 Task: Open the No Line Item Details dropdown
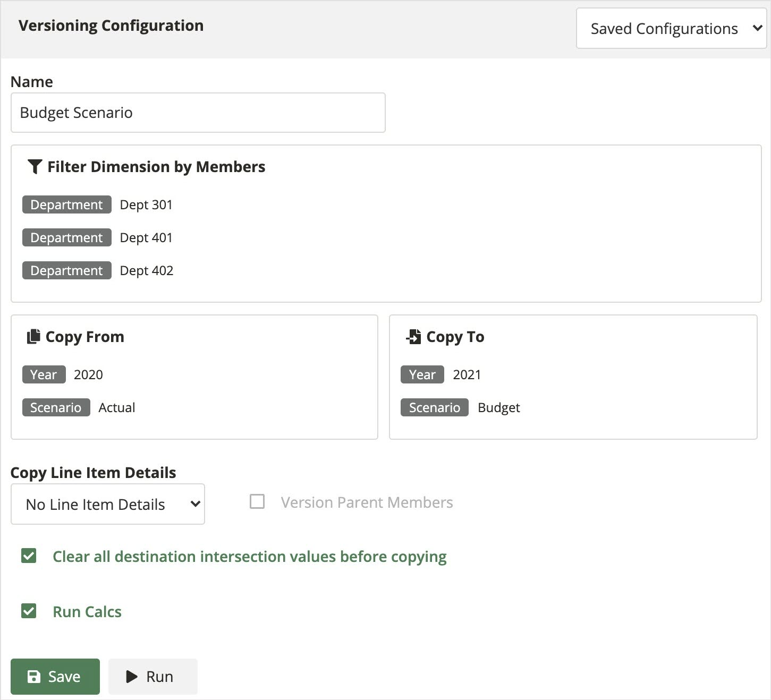click(x=107, y=503)
